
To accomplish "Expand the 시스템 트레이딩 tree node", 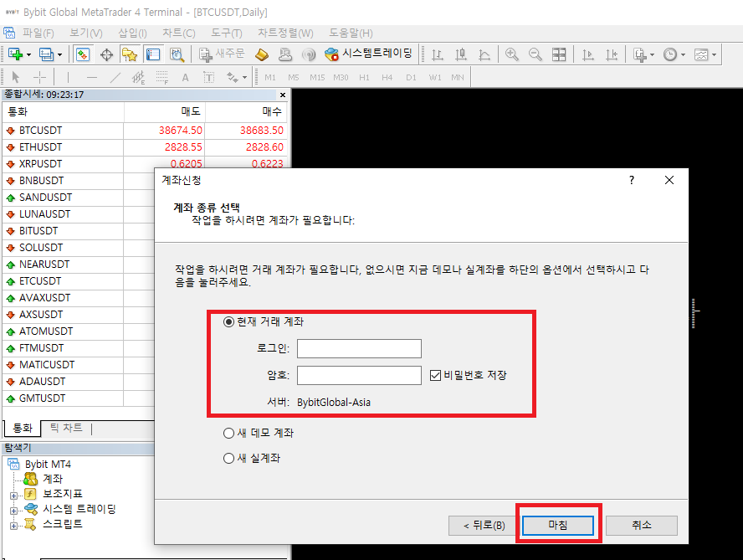I will click(13, 511).
